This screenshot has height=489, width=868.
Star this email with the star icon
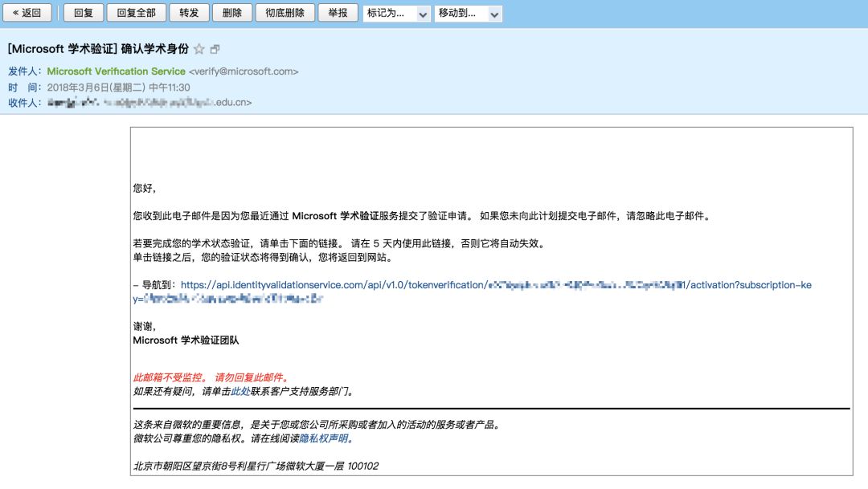tap(199, 49)
